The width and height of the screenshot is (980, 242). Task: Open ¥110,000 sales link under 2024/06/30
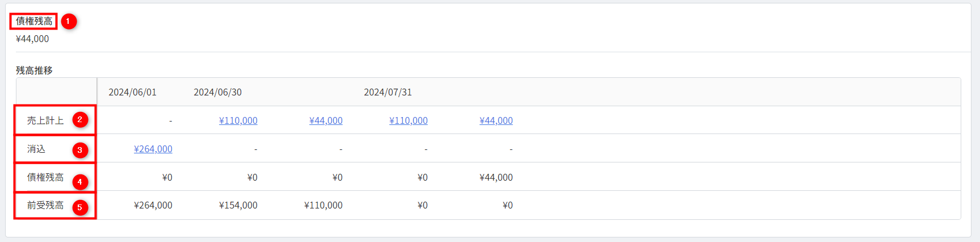pos(238,120)
